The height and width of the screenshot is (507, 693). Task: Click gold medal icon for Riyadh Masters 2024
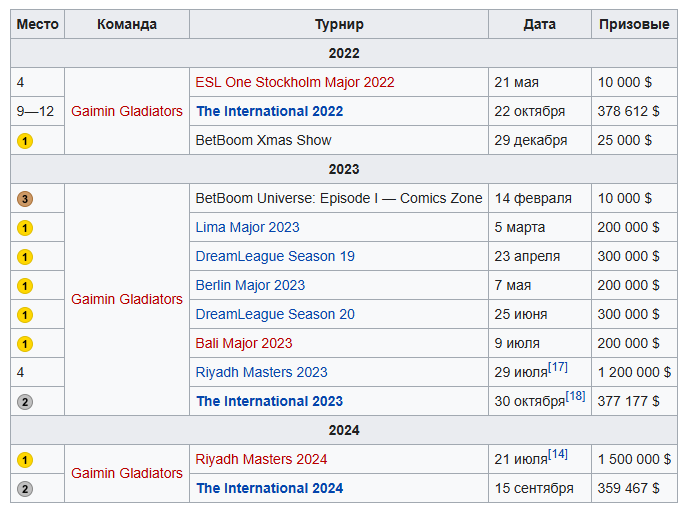pos(25,460)
